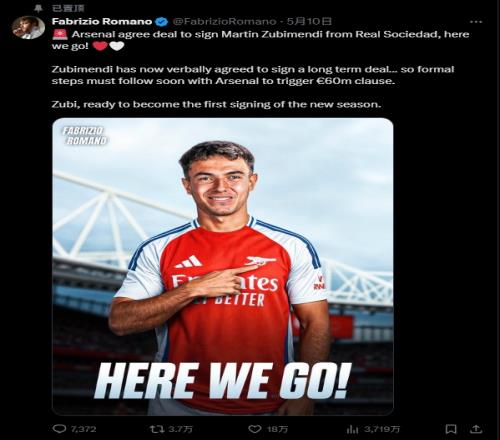The image size is (500, 440).
Task: Click the 18万 likes count
Action: click(x=277, y=429)
